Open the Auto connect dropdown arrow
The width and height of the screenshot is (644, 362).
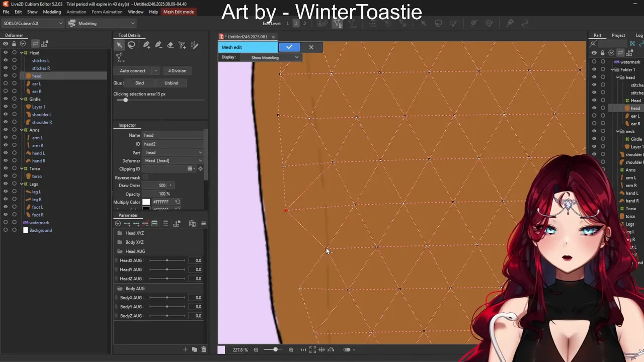pyautogui.click(x=155, y=71)
